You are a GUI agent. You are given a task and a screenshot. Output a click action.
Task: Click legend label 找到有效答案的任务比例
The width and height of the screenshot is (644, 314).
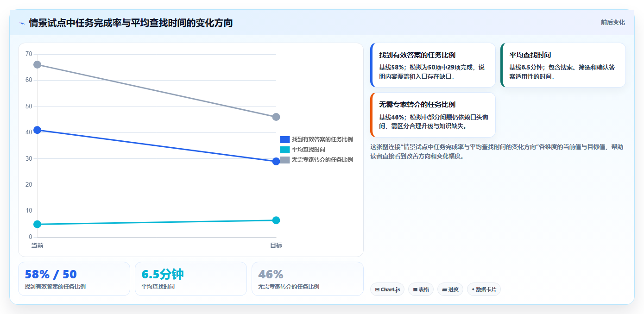click(x=322, y=139)
